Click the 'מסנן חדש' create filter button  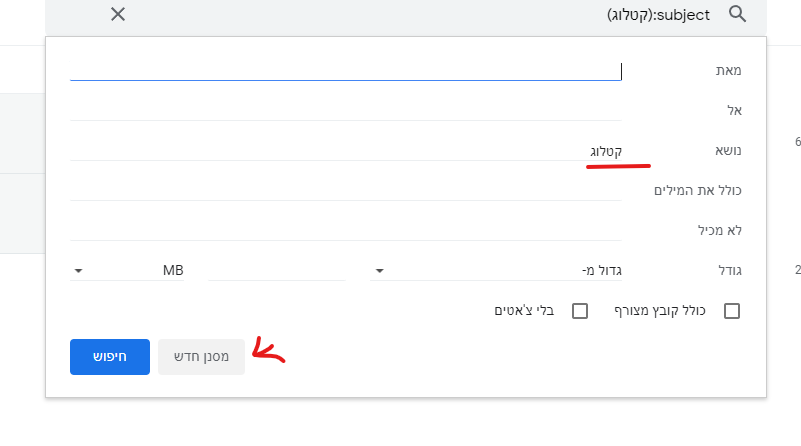201,356
